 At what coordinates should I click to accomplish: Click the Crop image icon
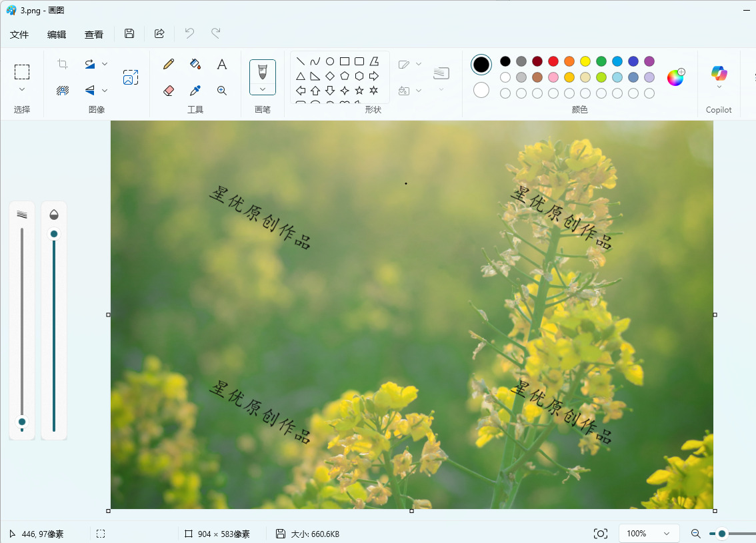(63, 64)
